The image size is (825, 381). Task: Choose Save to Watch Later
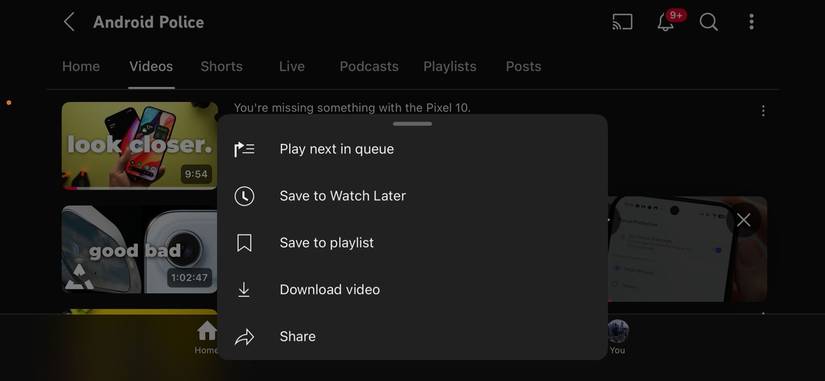pos(412,196)
